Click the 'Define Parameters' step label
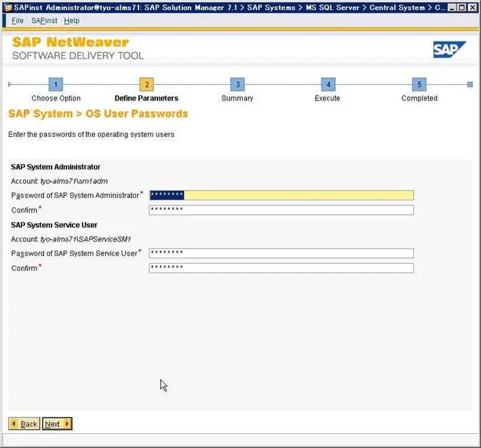481x448 pixels. click(147, 98)
